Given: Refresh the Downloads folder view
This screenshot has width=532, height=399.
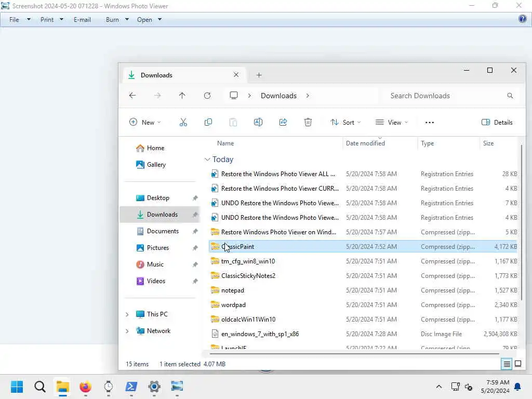Looking at the screenshot, I should pos(207,96).
